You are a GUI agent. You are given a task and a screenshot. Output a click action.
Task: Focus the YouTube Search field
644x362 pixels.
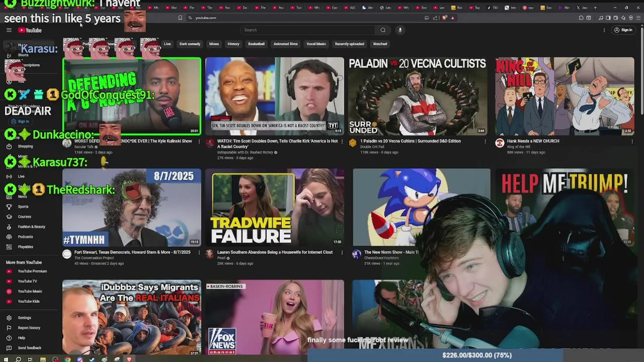click(x=308, y=30)
